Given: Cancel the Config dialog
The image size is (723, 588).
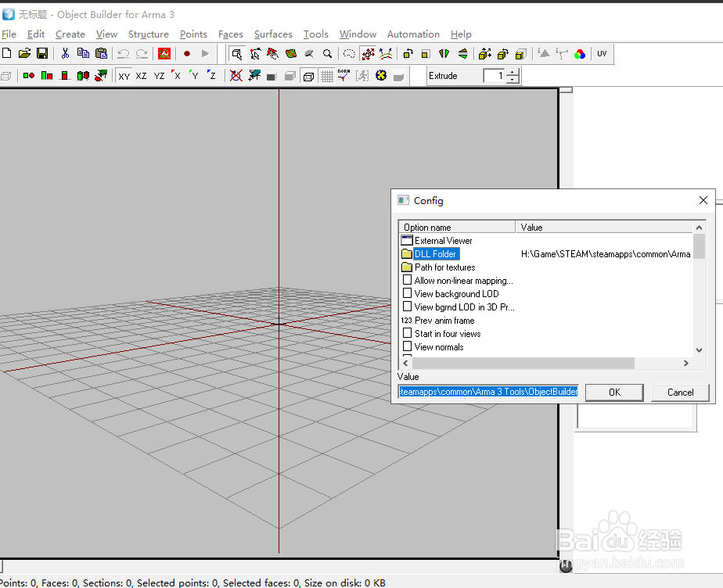Looking at the screenshot, I should point(680,393).
